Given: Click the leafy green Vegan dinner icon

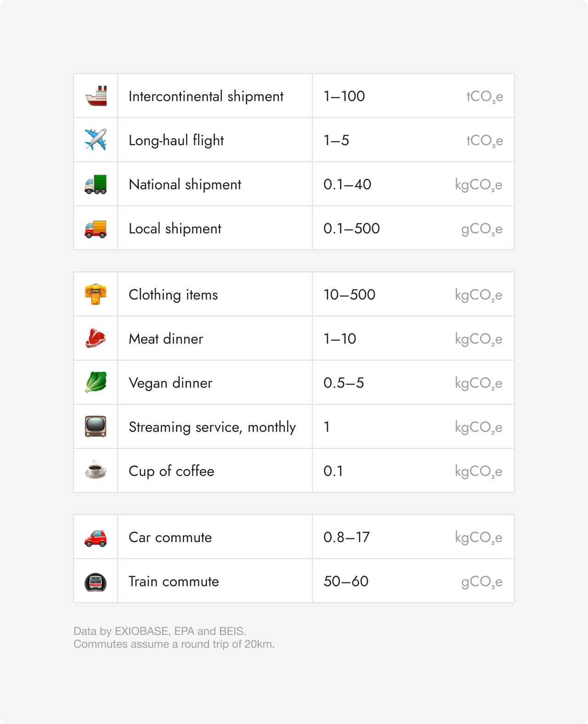Looking at the screenshot, I should pos(96,383).
